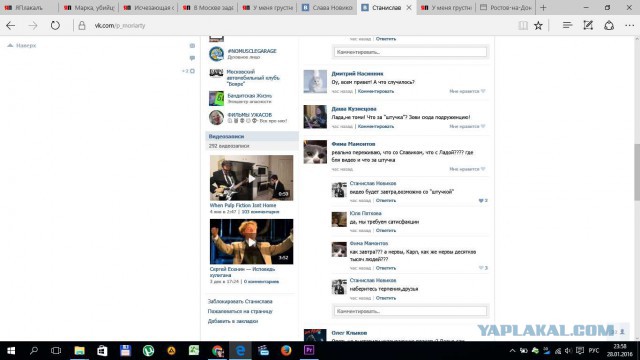Screen dimensions: 640x360
Task: Reply to Фима's как завтра comment
Action: [386, 268]
